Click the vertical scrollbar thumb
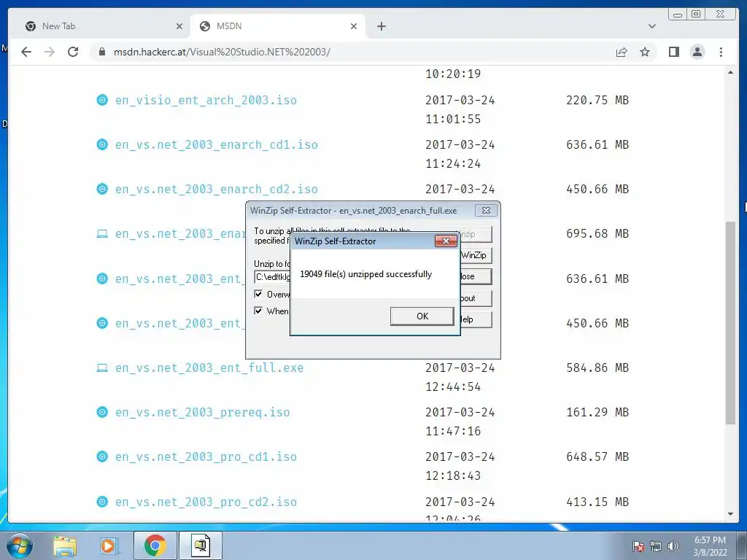Viewport: 747px width, 560px height. [730, 323]
